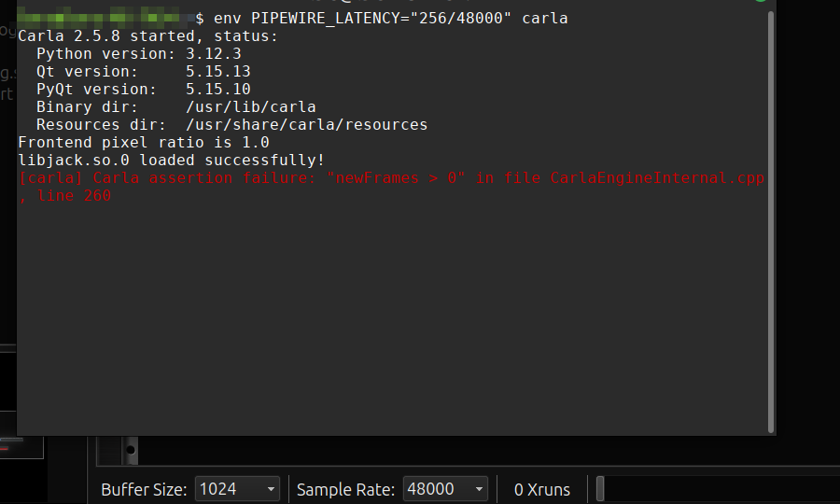This screenshot has width=840, height=504.
Task: Click the 'Binary dir: /usr/lib/carla' line
Action: pos(176,106)
